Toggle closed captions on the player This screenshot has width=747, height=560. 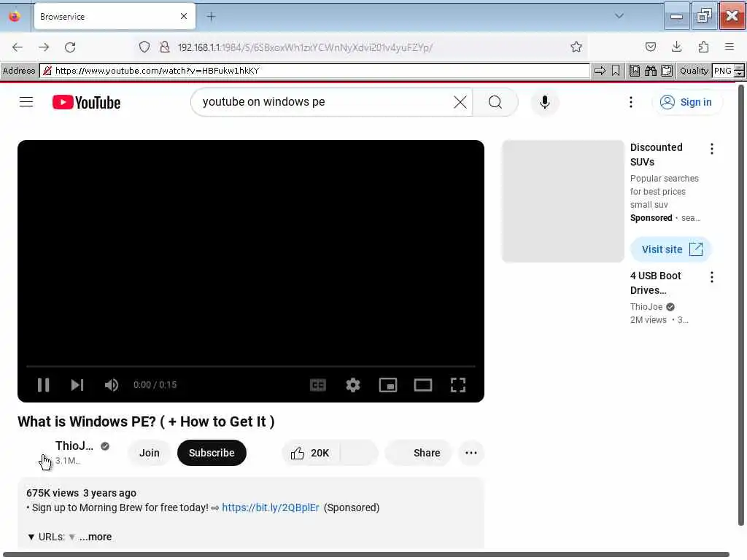click(x=318, y=385)
